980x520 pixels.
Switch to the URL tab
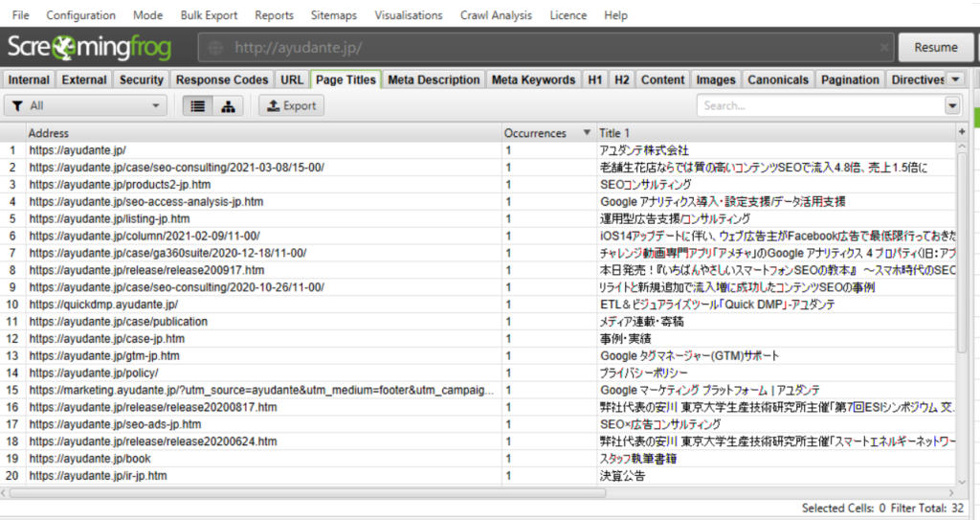(x=292, y=79)
